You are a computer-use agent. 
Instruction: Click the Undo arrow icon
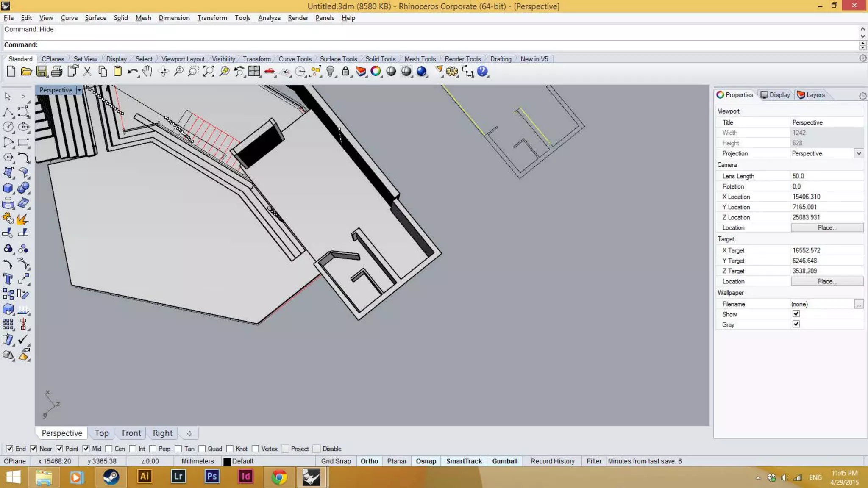pyautogui.click(x=132, y=72)
